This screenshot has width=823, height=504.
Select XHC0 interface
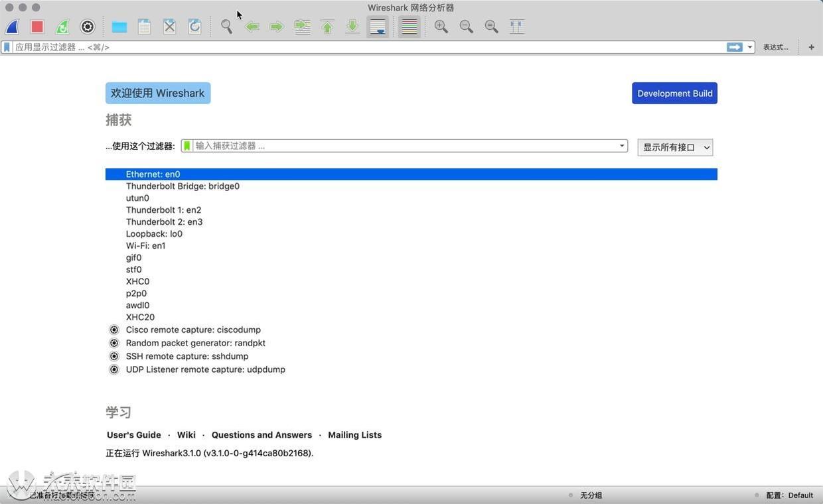[x=411, y=282]
